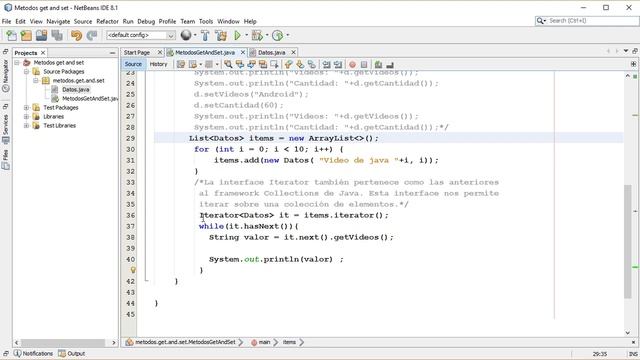Select Datos.java in the Projects tree
This screenshot has height=360, width=640.
[76, 89]
